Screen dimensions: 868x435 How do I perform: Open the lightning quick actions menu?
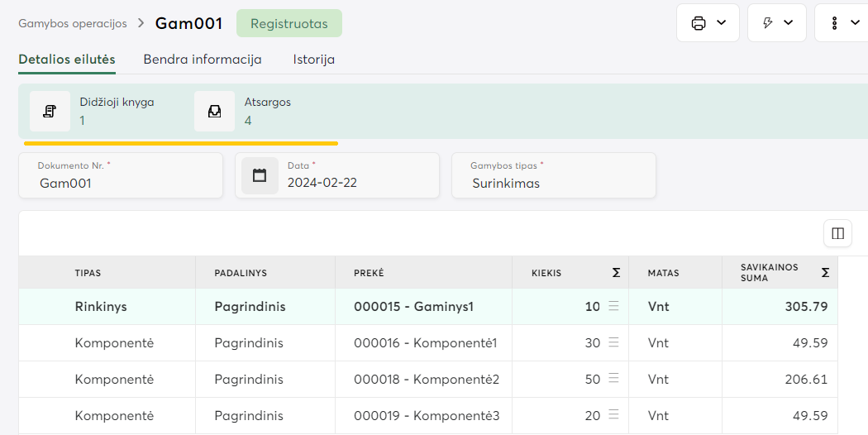[x=776, y=23]
